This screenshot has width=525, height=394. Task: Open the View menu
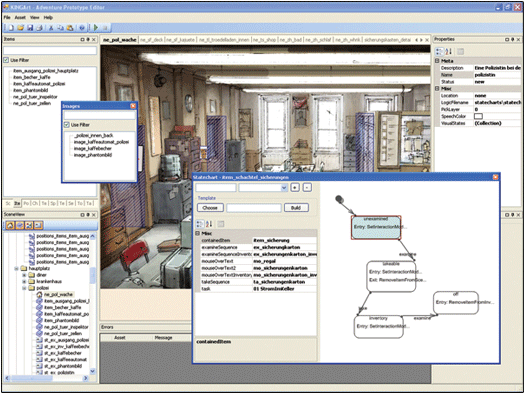pyautogui.click(x=34, y=17)
